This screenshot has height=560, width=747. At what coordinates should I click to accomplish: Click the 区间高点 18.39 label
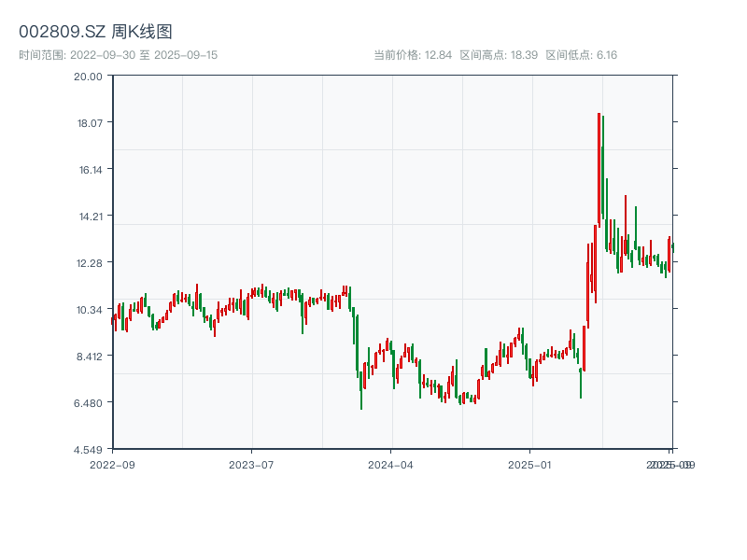499,55
